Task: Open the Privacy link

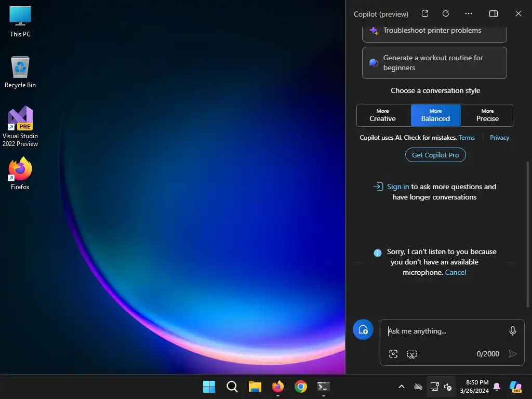Action: (499, 137)
